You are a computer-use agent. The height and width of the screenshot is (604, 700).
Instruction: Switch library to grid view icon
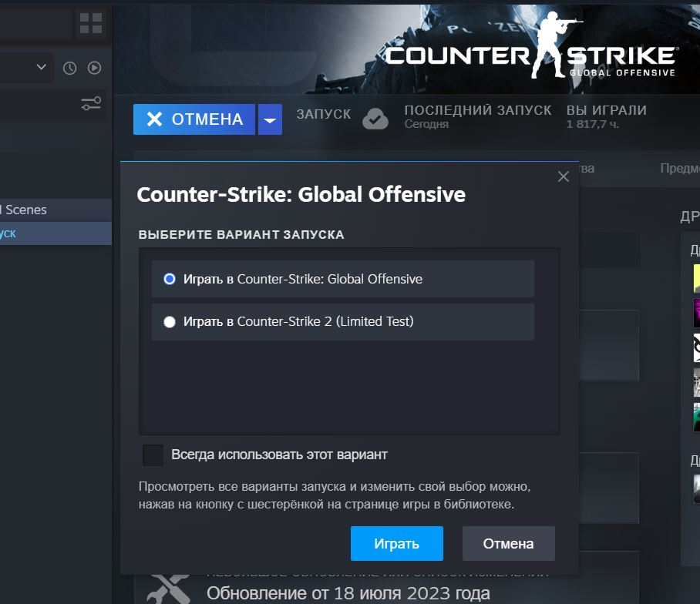(91, 23)
